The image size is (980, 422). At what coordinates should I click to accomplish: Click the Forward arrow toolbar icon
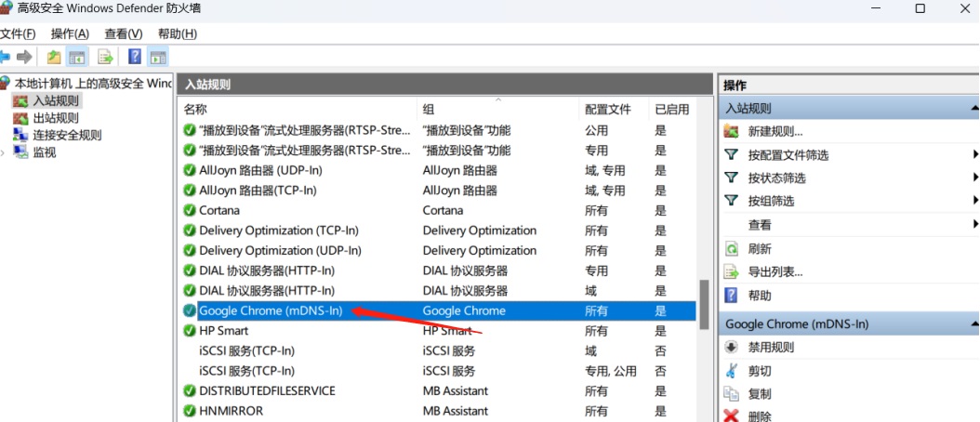(x=24, y=58)
